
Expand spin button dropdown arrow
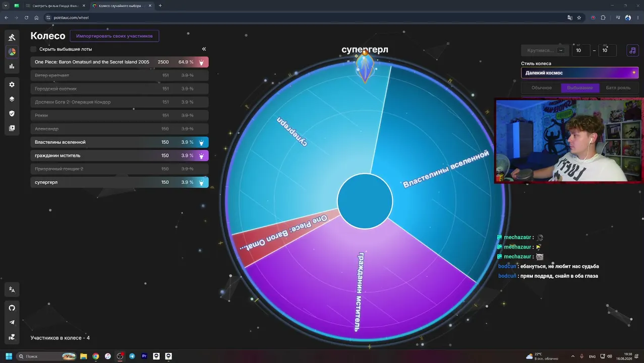[x=561, y=50]
